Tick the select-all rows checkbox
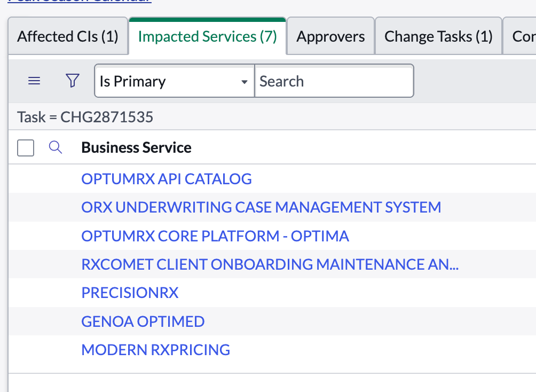The width and height of the screenshot is (536, 392). click(26, 148)
